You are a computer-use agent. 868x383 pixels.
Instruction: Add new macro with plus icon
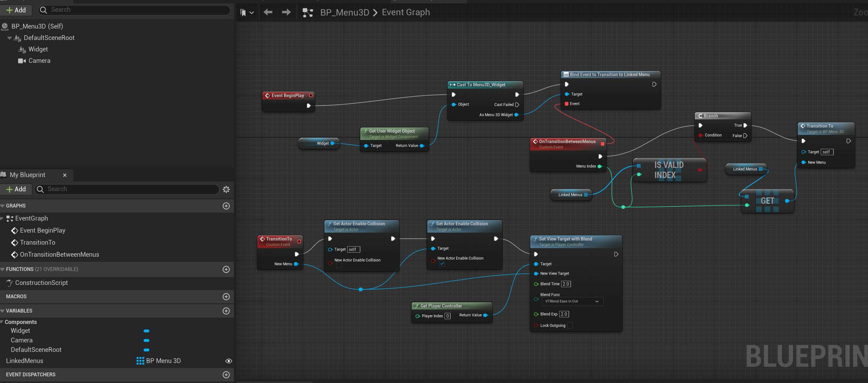pos(226,296)
